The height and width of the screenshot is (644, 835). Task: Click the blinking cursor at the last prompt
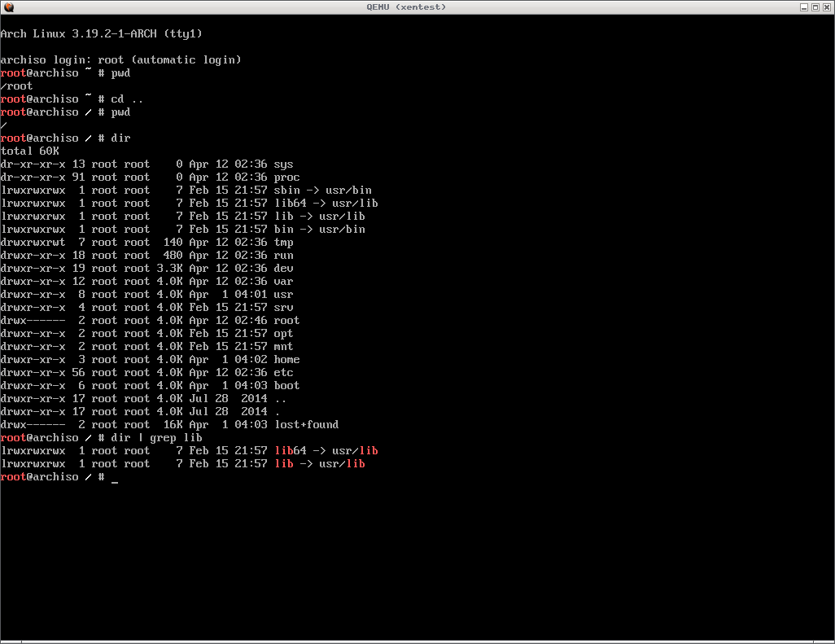(115, 478)
